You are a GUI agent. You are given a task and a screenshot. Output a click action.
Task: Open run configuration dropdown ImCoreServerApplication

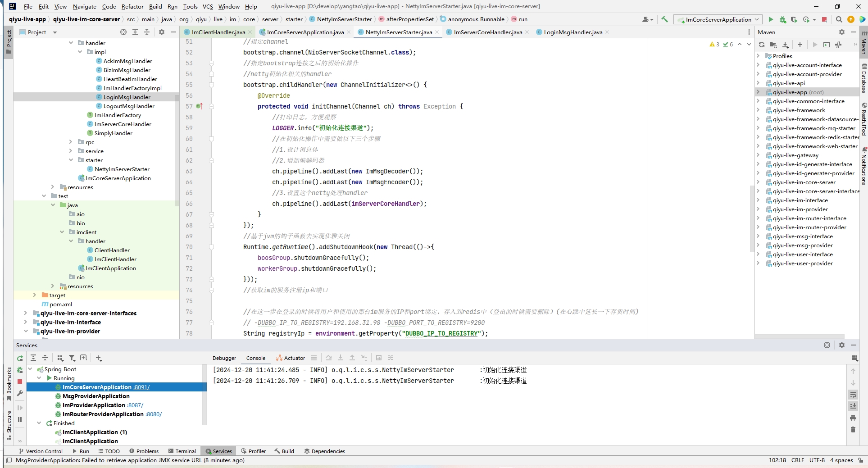point(718,19)
